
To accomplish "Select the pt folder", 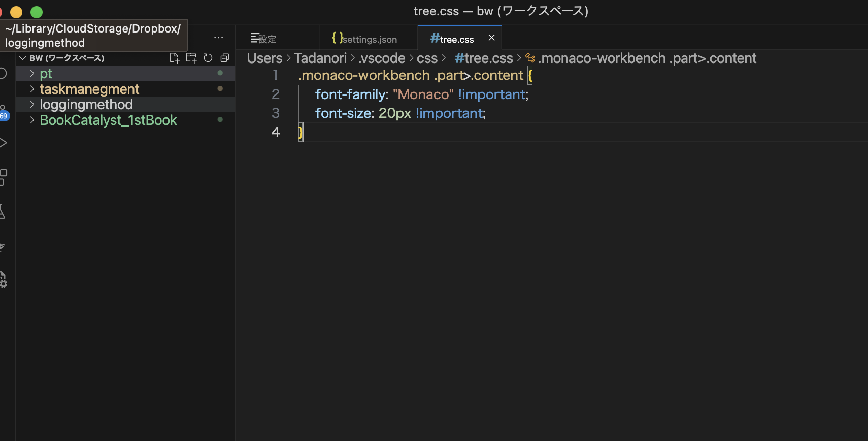I will click(125, 74).
